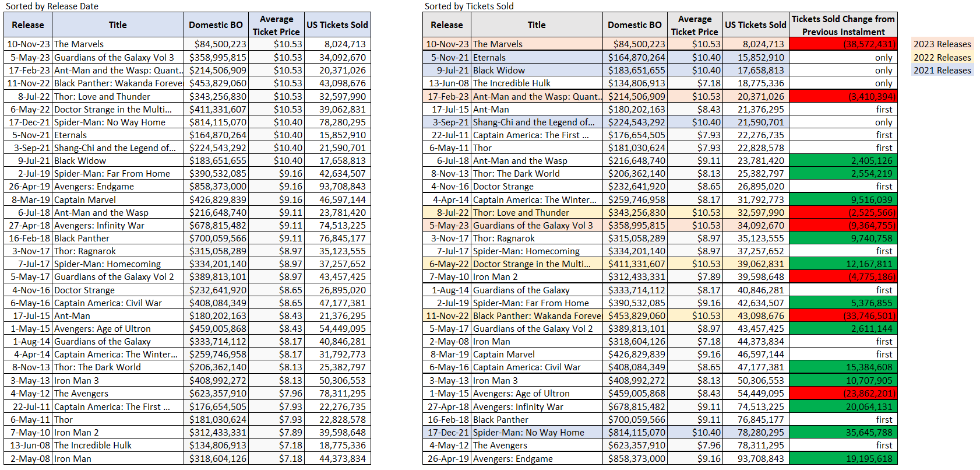Viewport: 980px width, 470px height.
Task: Select the '2021 Releases' legend cell
Action: (942, 70)
